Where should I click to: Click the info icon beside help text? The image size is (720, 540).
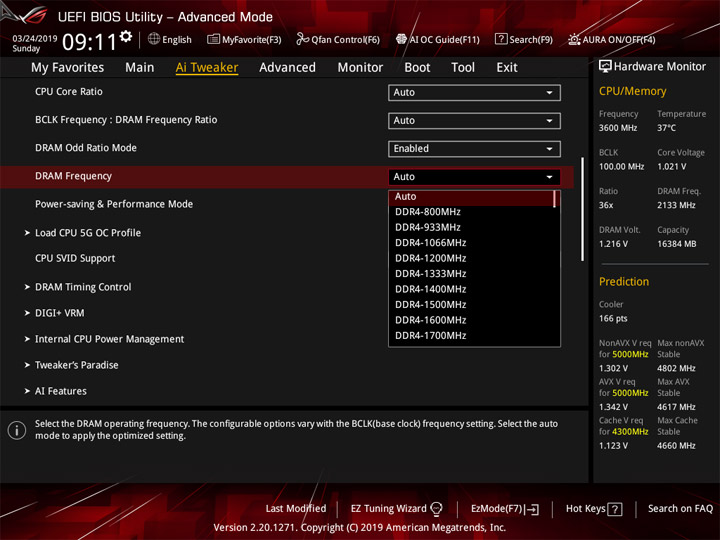pos(17,430)
